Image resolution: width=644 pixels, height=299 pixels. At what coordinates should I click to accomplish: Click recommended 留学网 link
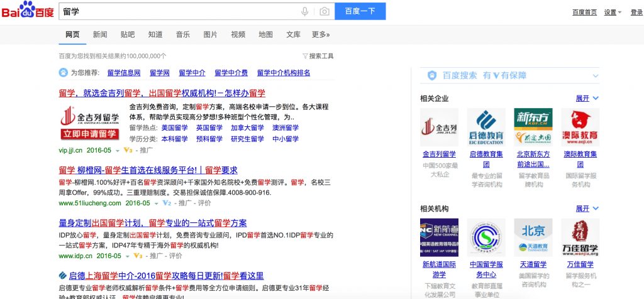tap(160, 73)
